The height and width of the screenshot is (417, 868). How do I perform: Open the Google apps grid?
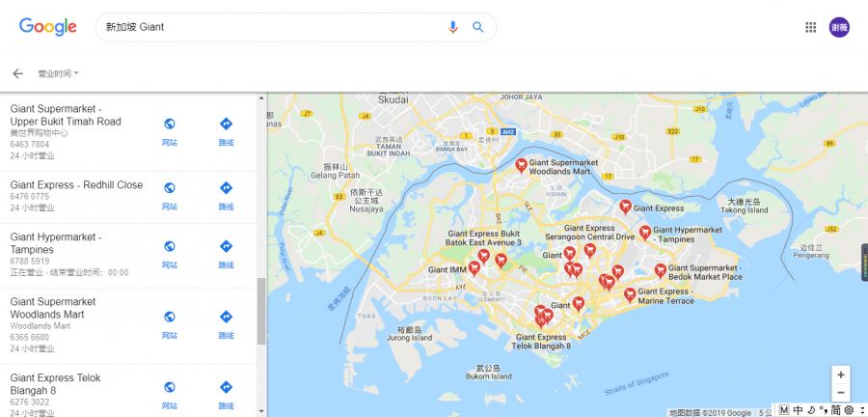click(x=810, y=27)
